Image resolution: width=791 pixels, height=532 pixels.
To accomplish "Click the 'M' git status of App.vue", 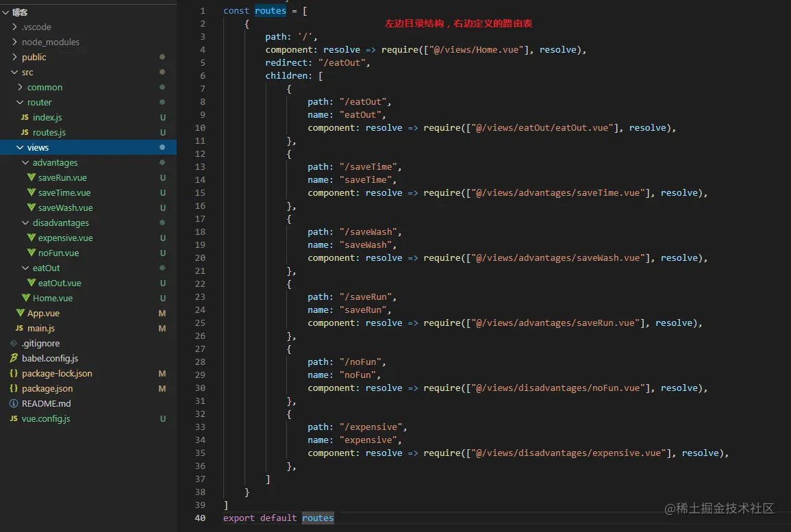I will point(162,313).
